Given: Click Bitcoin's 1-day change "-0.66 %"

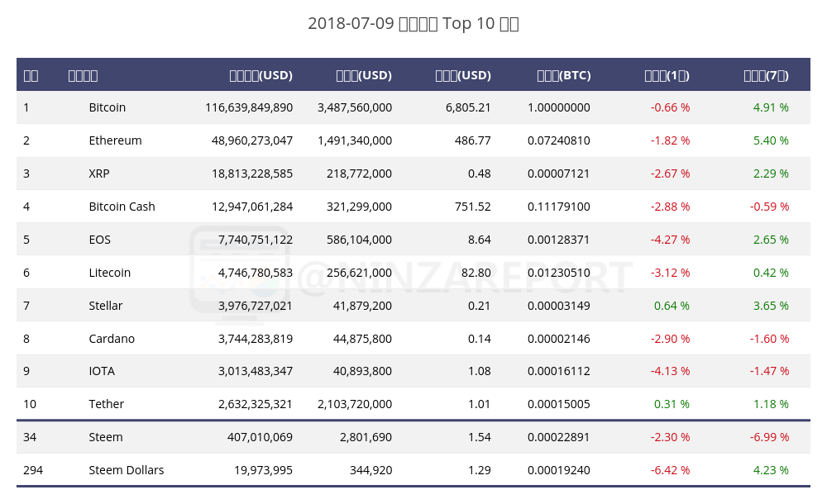Looking at the screenshot, I should [670, 107].
